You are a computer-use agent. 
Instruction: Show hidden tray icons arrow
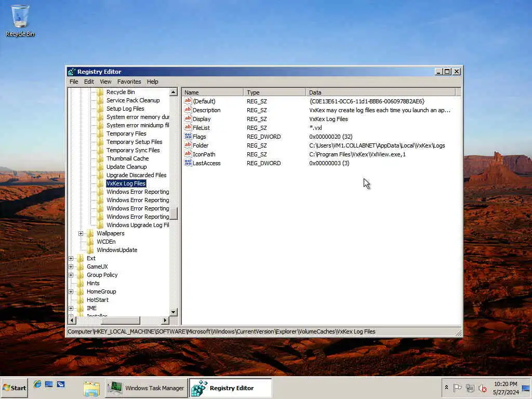tap(446, 388)
